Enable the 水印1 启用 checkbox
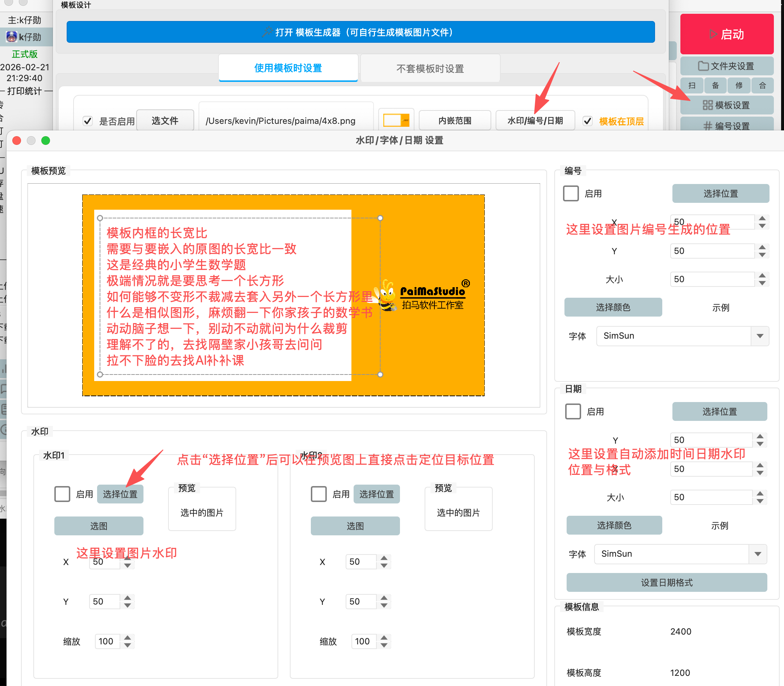 pos(62,494)
